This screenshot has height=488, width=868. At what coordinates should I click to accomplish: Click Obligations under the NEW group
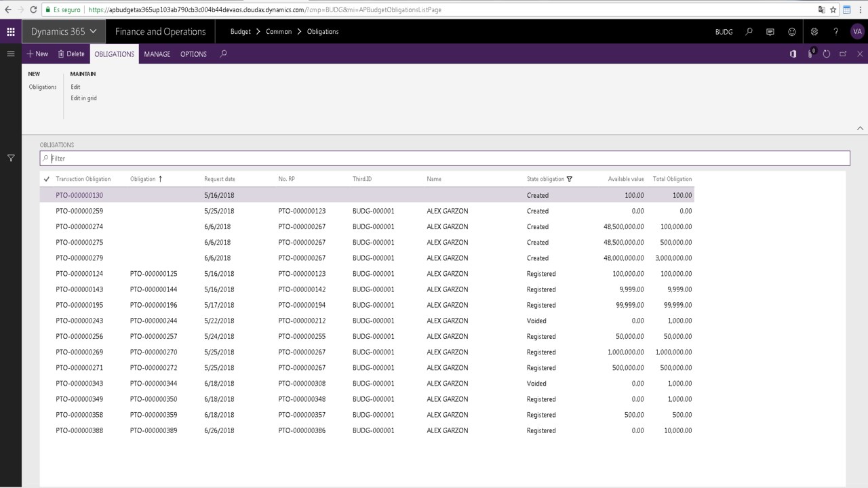[x=43, y=87]
